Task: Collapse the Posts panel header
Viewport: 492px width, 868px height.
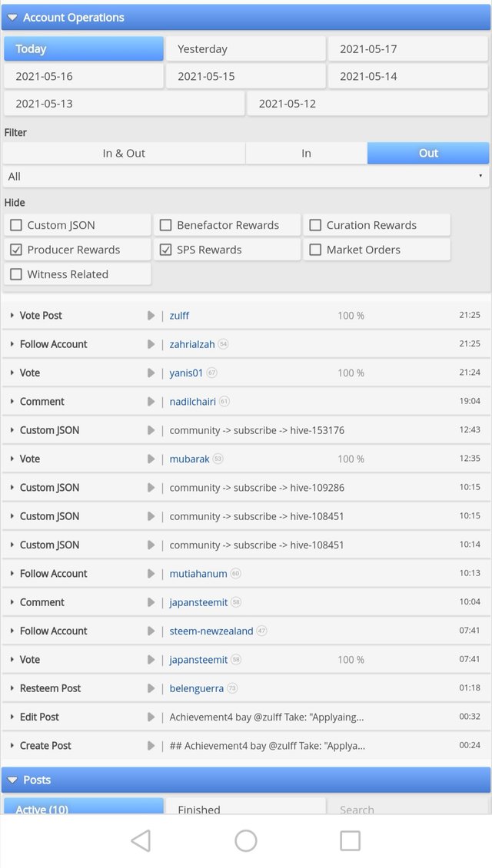Action: click(246, 780)
